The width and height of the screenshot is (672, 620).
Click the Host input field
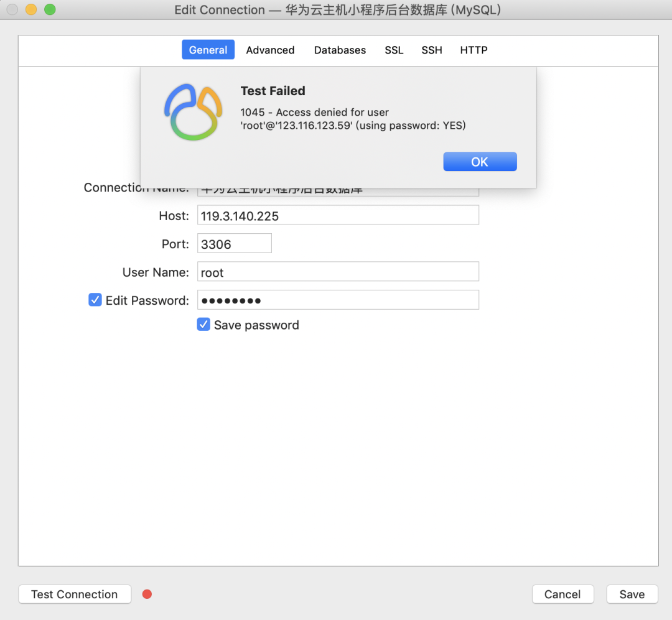[338, 215]
